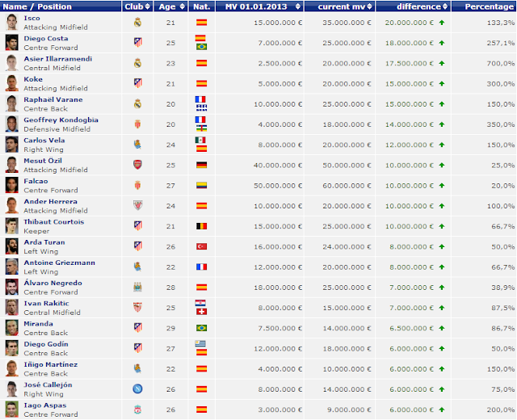
Task: Click Liverpool crest in Iago Aspas row
Action: [137, 409]
